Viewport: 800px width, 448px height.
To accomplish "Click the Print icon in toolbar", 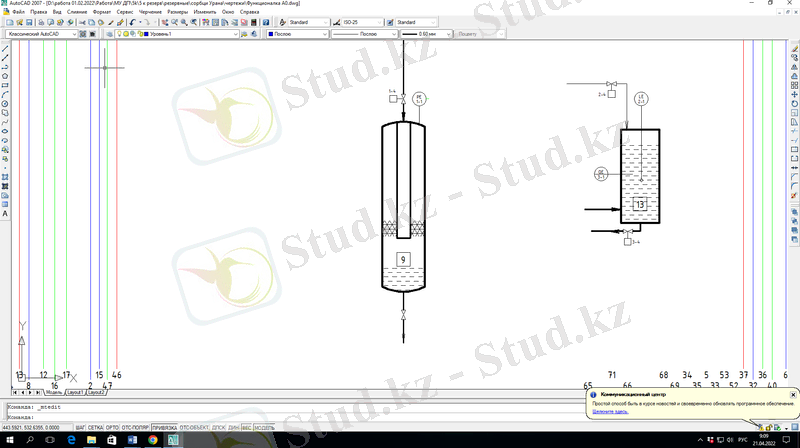I will coord(40,22).
